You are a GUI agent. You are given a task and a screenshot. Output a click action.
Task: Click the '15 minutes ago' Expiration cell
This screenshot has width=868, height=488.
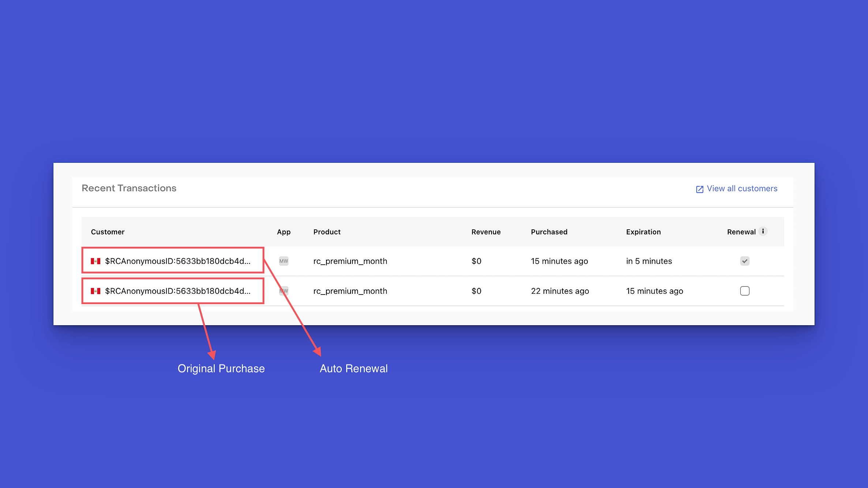coord(655,291)
